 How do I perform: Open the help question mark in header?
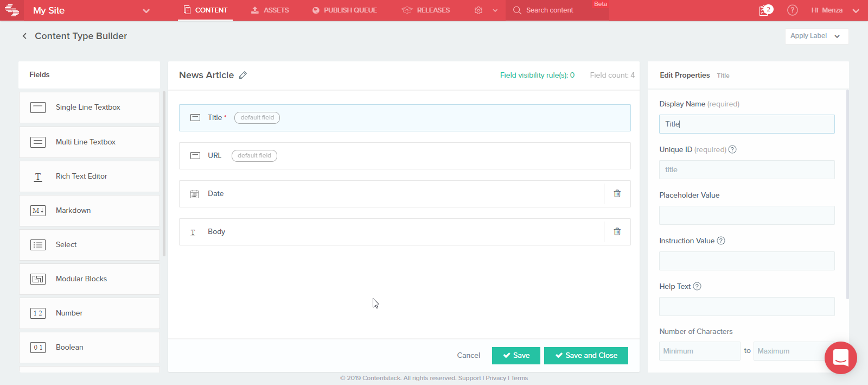[x=792, y=10]
